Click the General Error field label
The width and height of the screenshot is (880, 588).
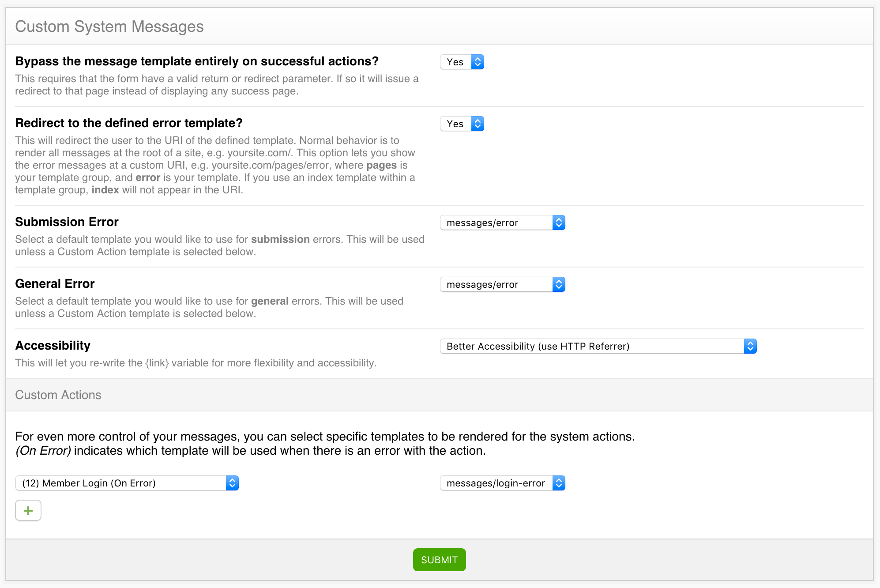point(55,284)
